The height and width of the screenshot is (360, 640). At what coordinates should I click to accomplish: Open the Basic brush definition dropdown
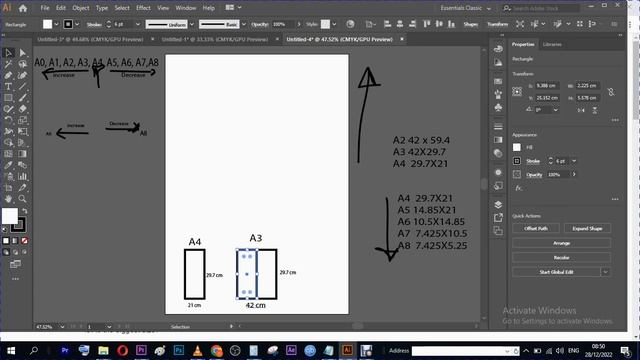[244, 24]
